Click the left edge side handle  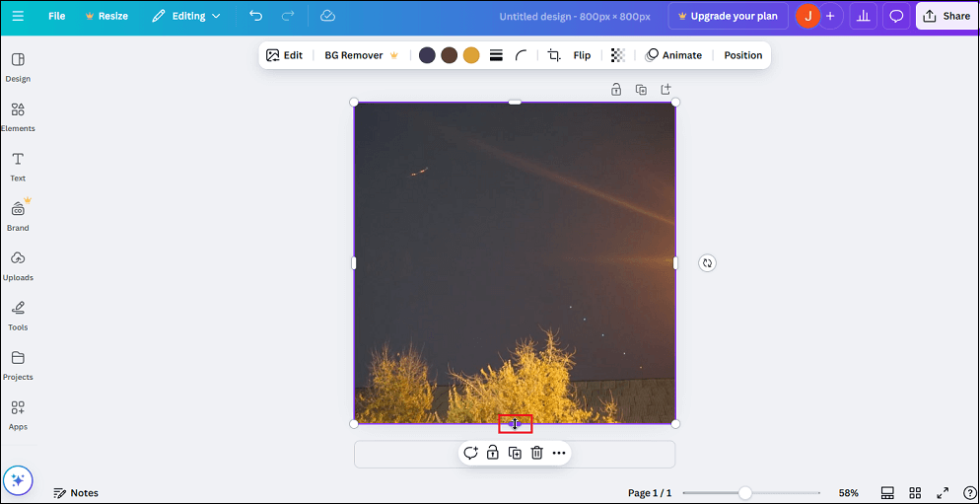point(354,263)
